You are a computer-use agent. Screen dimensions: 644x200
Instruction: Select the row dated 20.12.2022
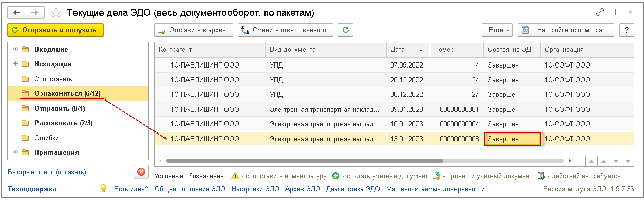(x=394, y=80)
